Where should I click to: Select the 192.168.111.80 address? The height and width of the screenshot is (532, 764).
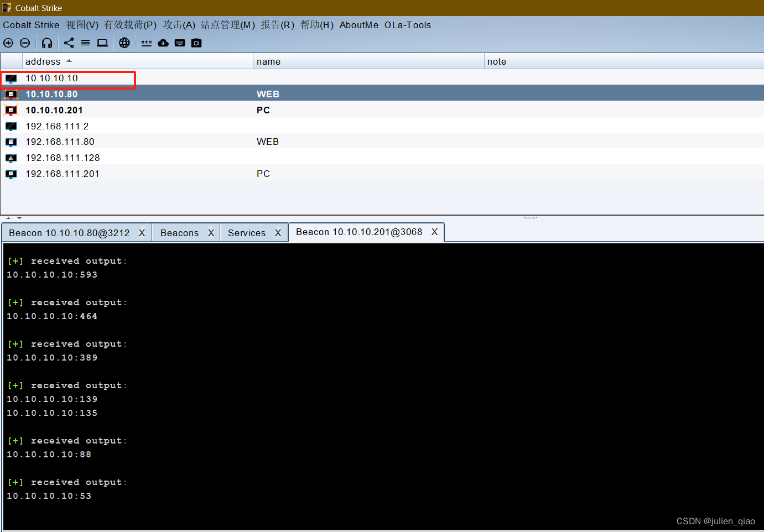[60, 142]
